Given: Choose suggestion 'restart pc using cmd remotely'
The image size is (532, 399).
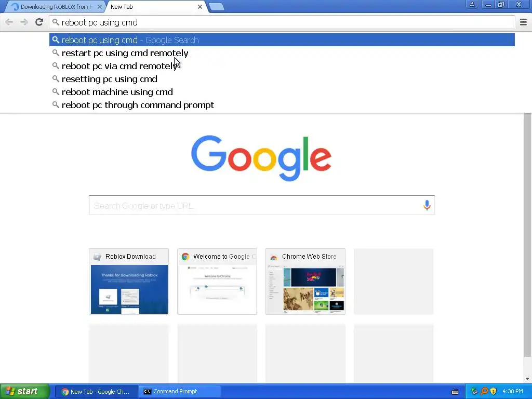Looking at the screenshot, I should 282,53.
